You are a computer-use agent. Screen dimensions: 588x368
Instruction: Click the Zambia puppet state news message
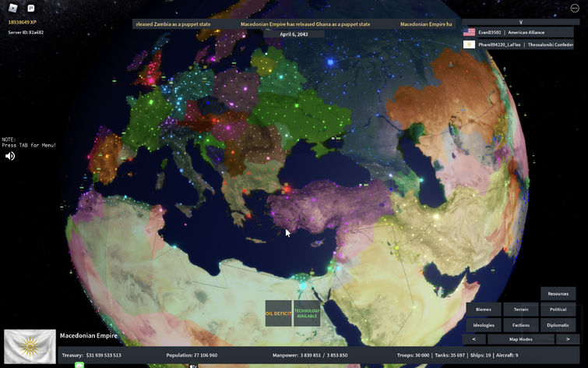(173, 24)
